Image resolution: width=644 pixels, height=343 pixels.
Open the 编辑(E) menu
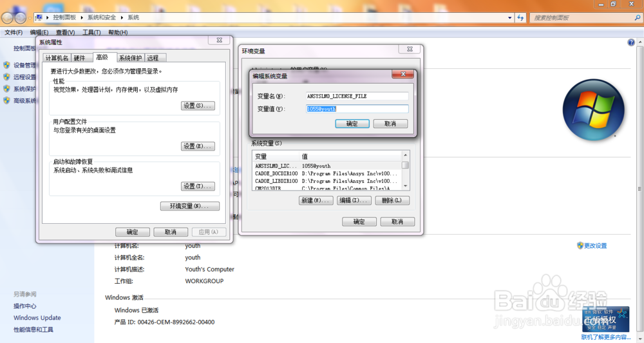[39, 32]
